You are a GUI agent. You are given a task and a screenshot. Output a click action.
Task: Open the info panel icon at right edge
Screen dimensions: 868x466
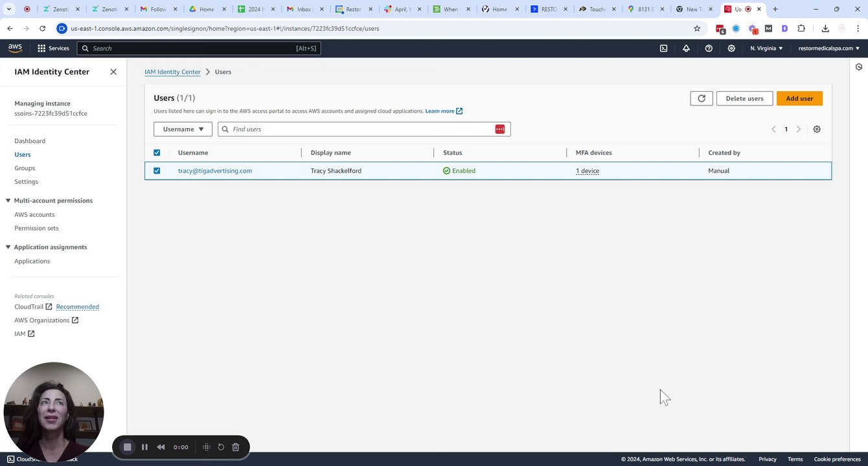(x=859, y=67)
